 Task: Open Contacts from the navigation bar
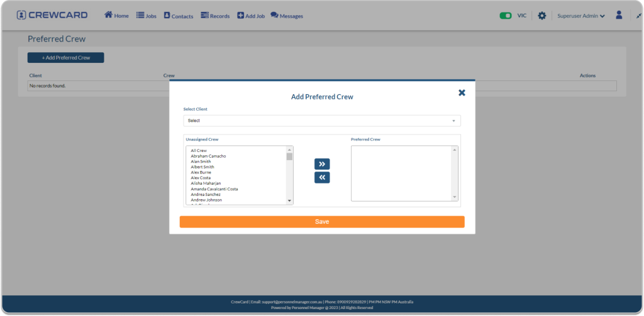pos(178,16)
